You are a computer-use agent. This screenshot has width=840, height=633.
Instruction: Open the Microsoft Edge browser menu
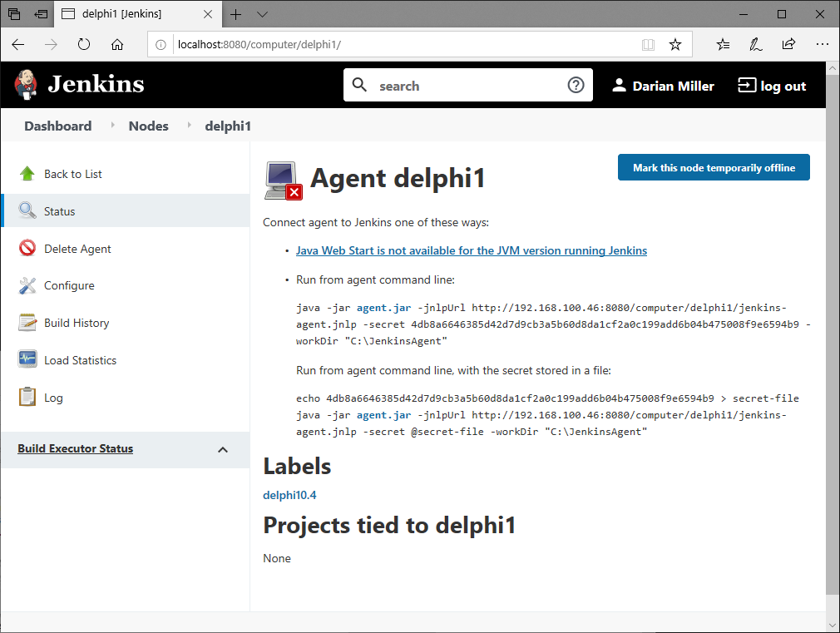tap(822, 44)
